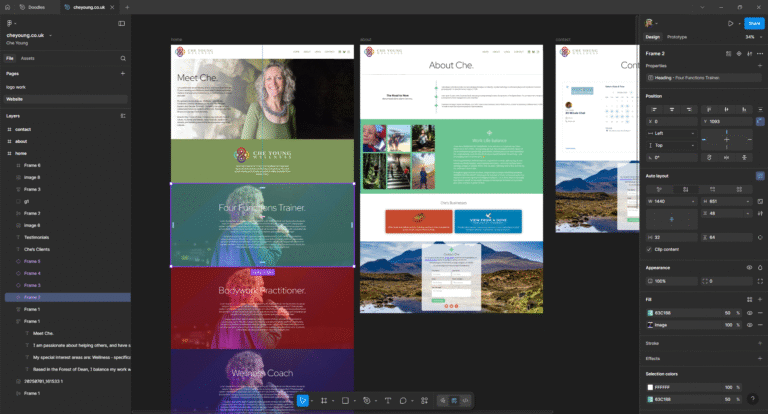Switch to the Prototype tab
The width and height of the screenshot is (768, 414).
(677, 37)
